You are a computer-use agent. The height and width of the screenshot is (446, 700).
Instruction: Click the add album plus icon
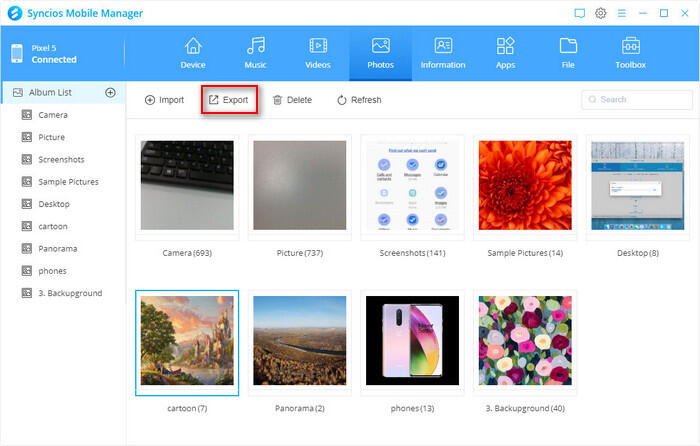(110, 93)
